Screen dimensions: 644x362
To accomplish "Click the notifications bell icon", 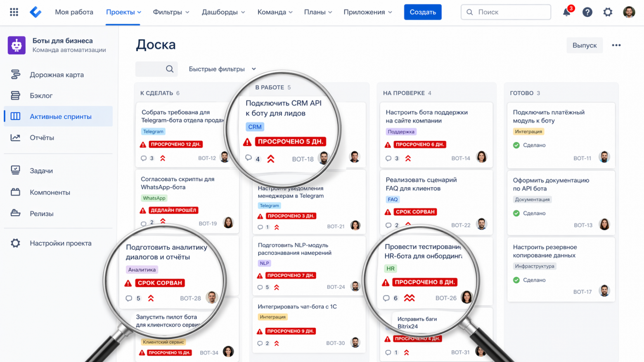I will pos(566,12).
